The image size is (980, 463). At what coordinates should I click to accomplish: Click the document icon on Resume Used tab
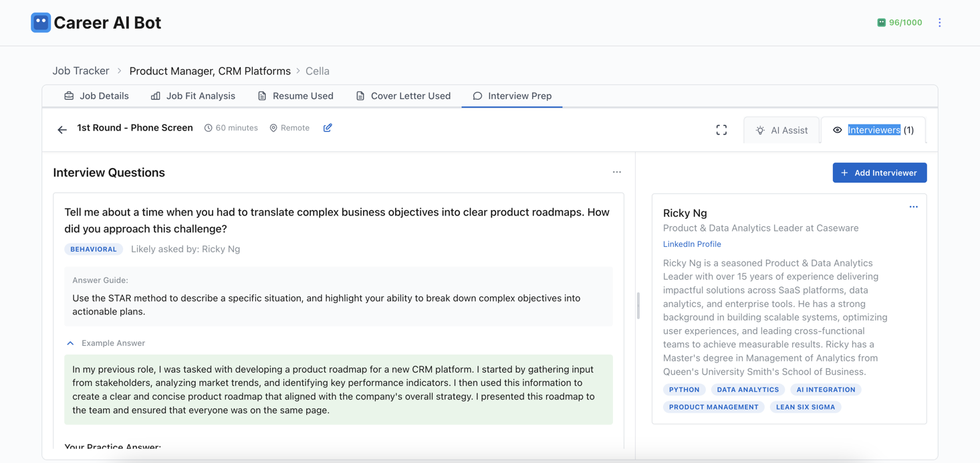262,96
